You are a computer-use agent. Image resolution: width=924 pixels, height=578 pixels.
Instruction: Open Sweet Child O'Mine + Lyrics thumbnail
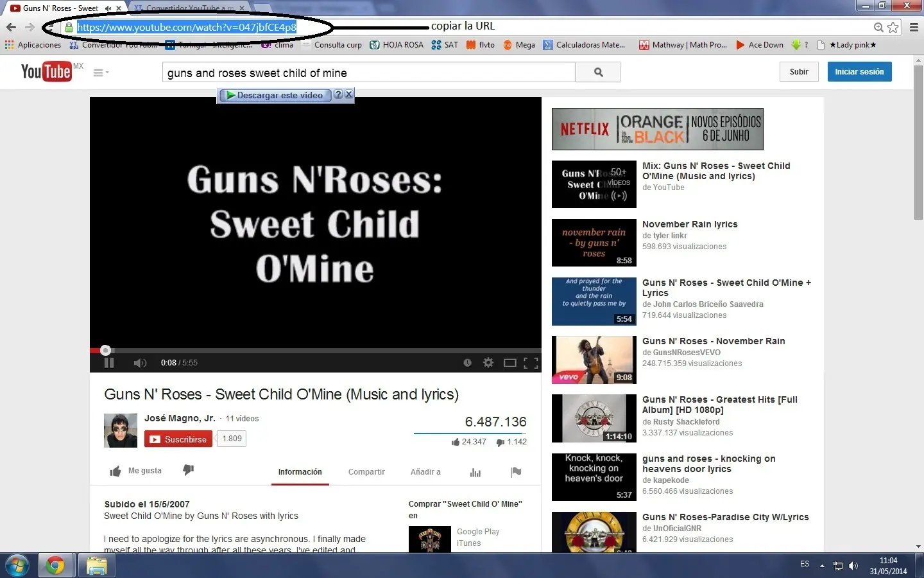[594, 301]
